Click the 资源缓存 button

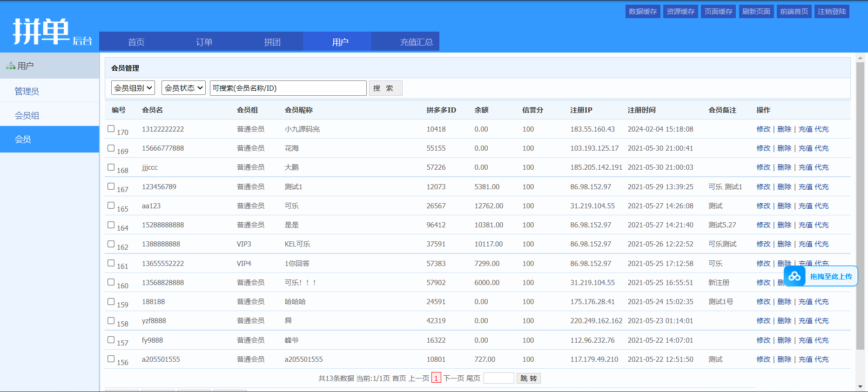click(x=680, y=12)
